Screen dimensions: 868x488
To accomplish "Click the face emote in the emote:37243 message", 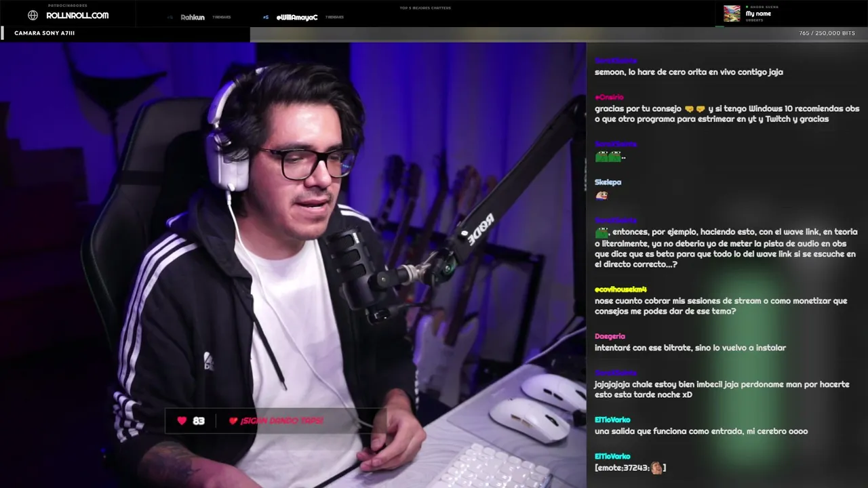I will click(656, 468).
